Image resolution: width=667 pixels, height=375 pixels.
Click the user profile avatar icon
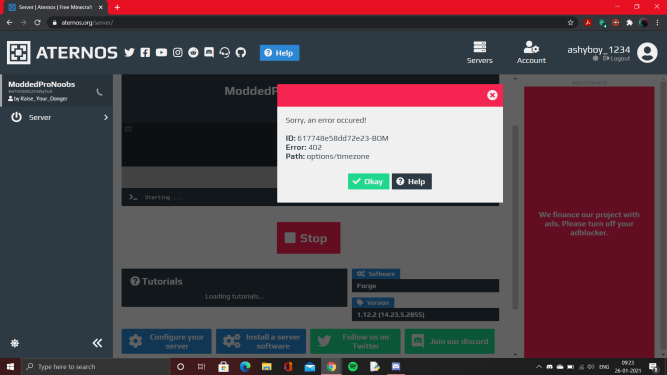tap(647, 53)
